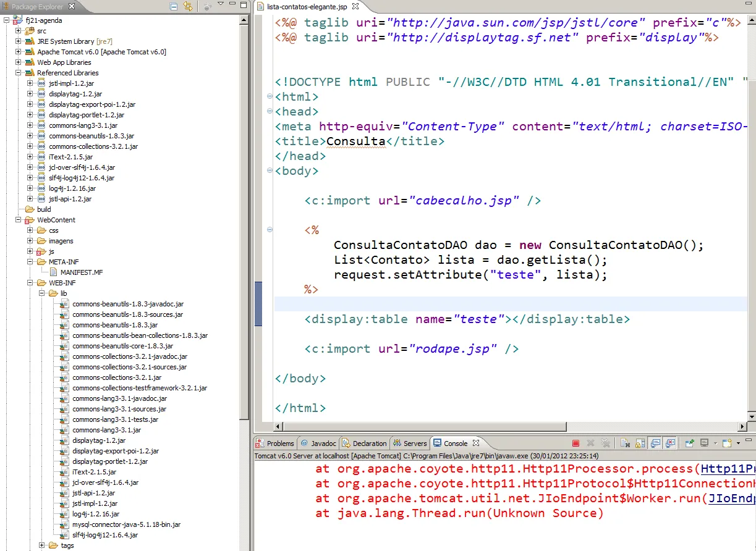
Task: Switch to the Declaration tab
Action: pyautogui.click(x=365, y=443)
